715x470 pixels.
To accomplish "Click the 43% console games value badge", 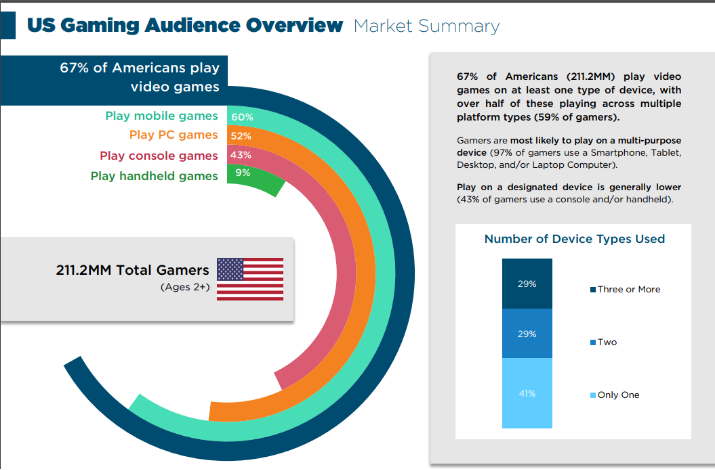I will [241, 156].
